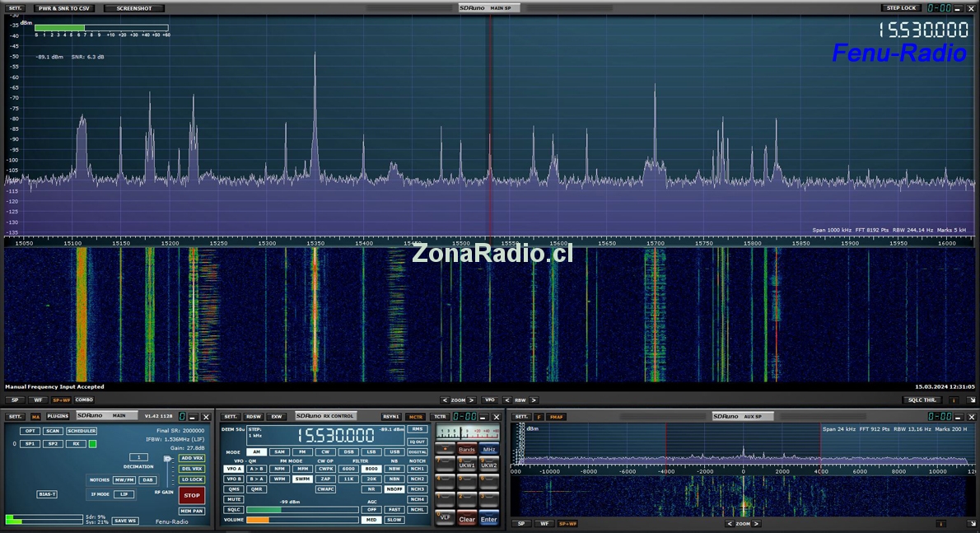Click the green RX indicator square
This screenshot has width=980, height=533.
(93, 444)
